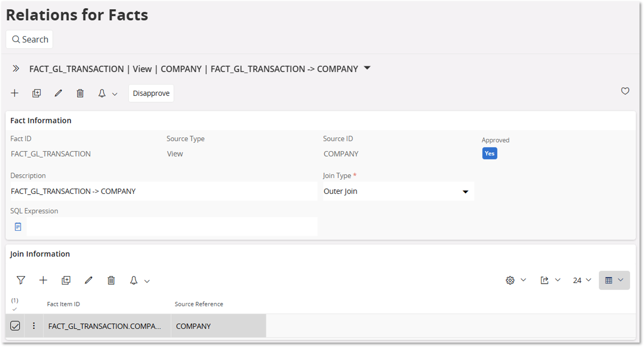644x347 pixels.
Task: Add a new join row with plus icon
Action: pyautogui.click(x=43, y=280)
